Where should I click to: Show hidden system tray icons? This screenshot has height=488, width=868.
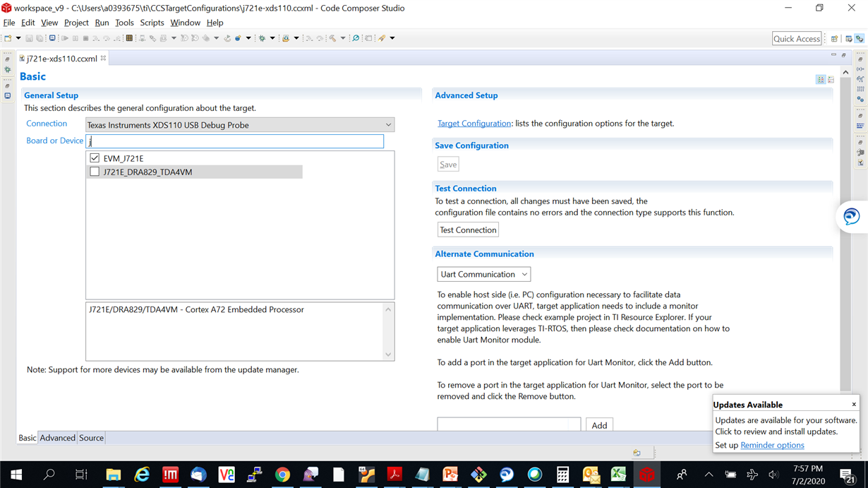click(x=709, y=475)
